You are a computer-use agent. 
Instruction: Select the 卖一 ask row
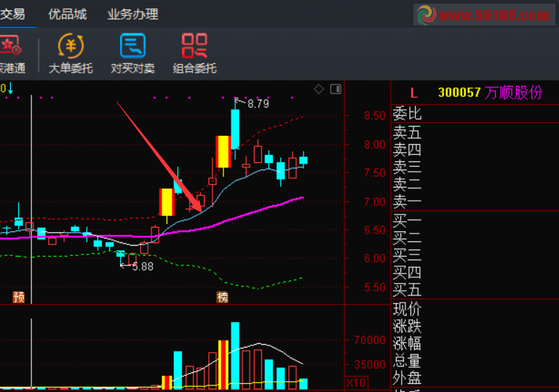(x=407, y=201)
